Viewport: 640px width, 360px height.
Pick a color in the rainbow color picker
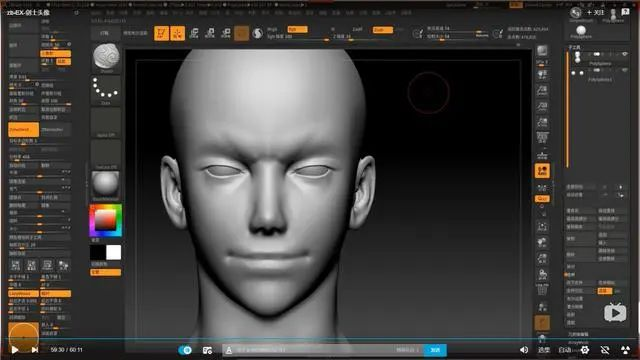point(106,221)
